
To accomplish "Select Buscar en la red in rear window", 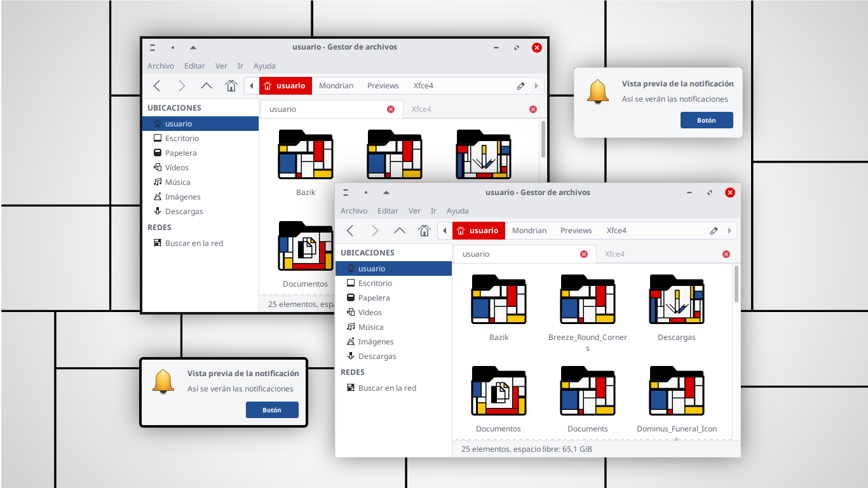I will pos(200,243).
